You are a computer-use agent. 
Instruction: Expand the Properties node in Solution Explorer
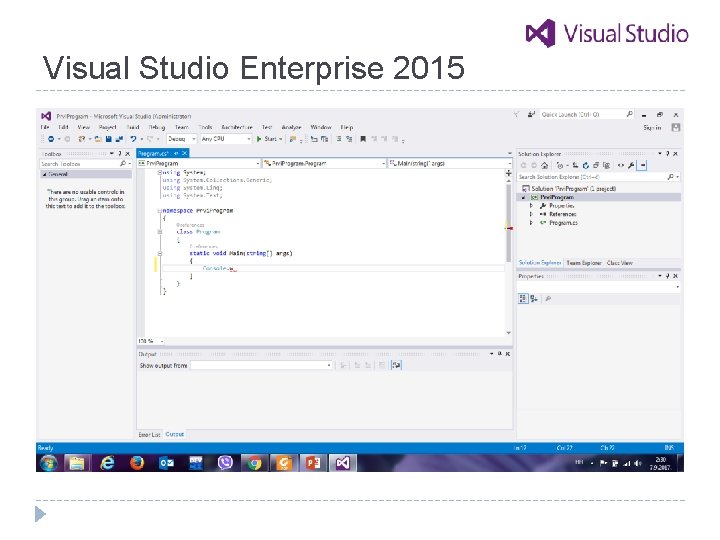click(531, 206)
